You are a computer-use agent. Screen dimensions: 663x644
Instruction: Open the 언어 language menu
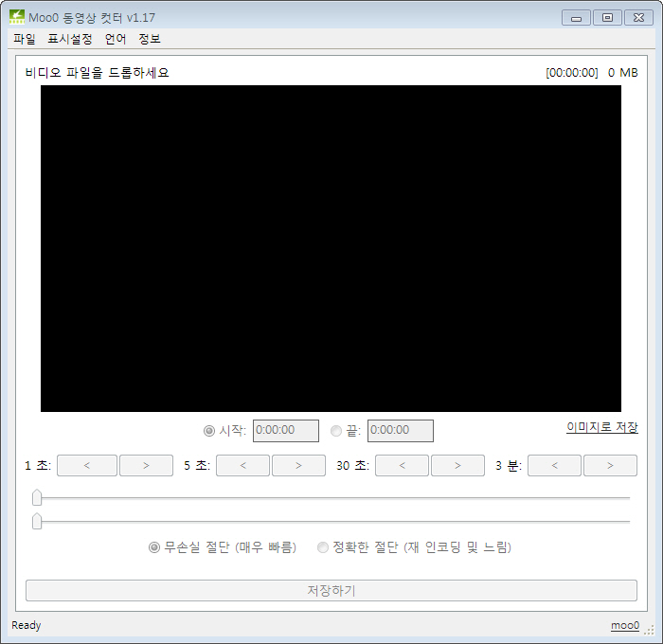(116, 39)
